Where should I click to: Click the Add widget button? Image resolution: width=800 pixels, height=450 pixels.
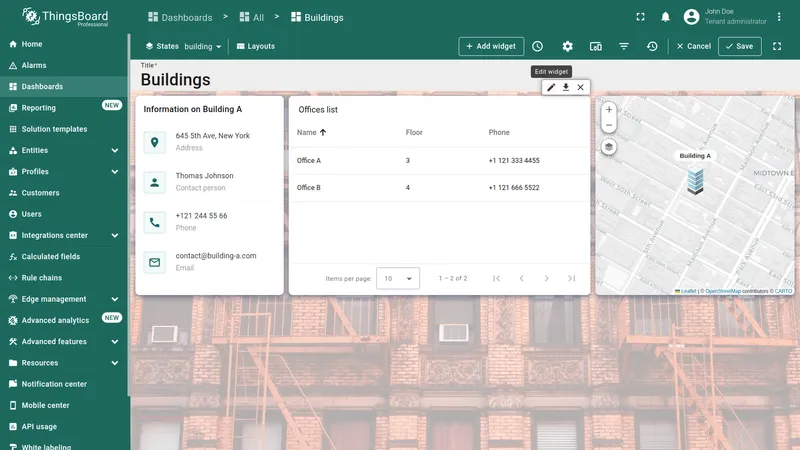pos(491,46)
